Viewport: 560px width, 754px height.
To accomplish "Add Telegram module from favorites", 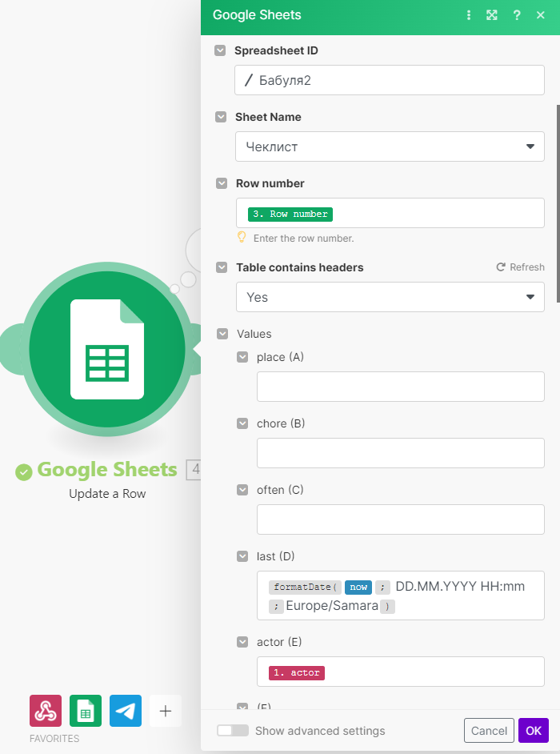I will coord(126,710).
